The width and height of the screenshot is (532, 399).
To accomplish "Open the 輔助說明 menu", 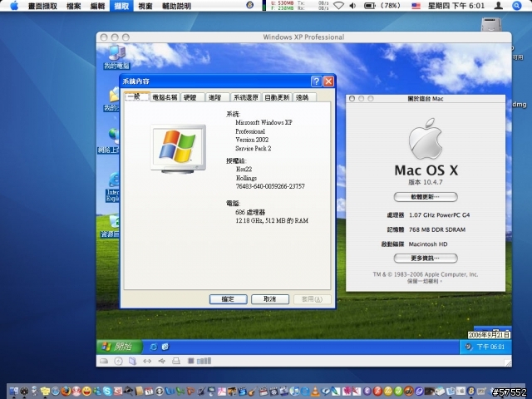I will (x=176, y=6).
